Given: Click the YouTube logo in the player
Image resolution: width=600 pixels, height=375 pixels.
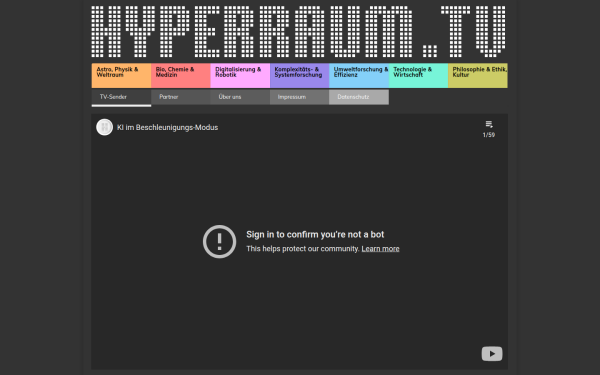Looking at the screenshot, I should click(x=492, y=354).
